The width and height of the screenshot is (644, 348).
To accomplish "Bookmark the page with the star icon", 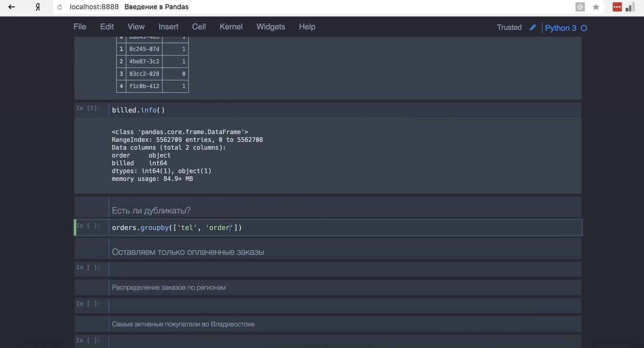I will pos(596,7).
